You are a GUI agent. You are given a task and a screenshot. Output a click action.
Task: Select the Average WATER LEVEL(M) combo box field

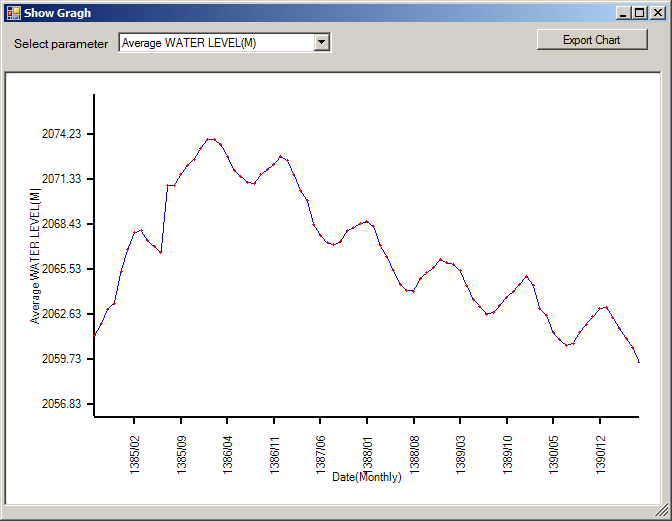tap(225, 43)
